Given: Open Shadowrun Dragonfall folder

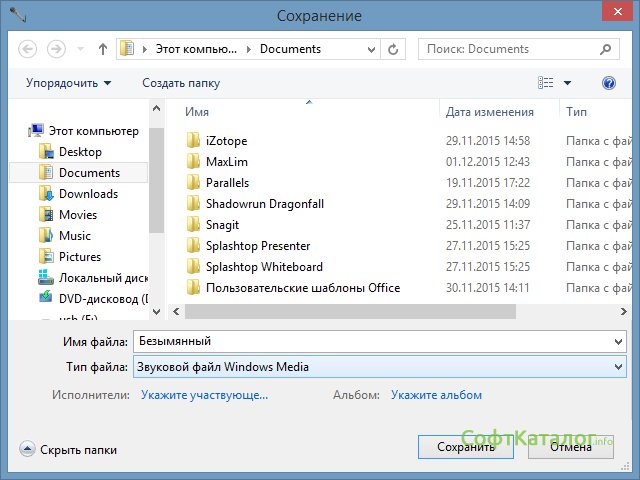Looking at the screenshot, I should [264, 204].
